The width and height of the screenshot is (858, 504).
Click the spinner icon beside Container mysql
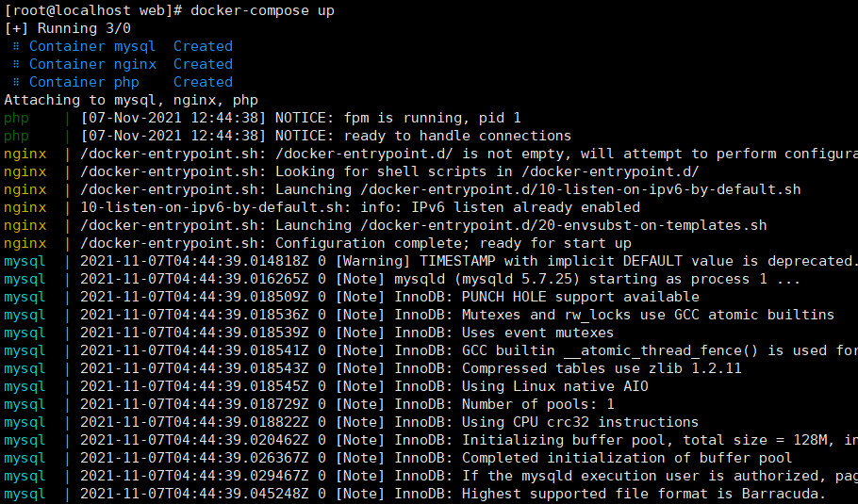click(x=16, y=46)
